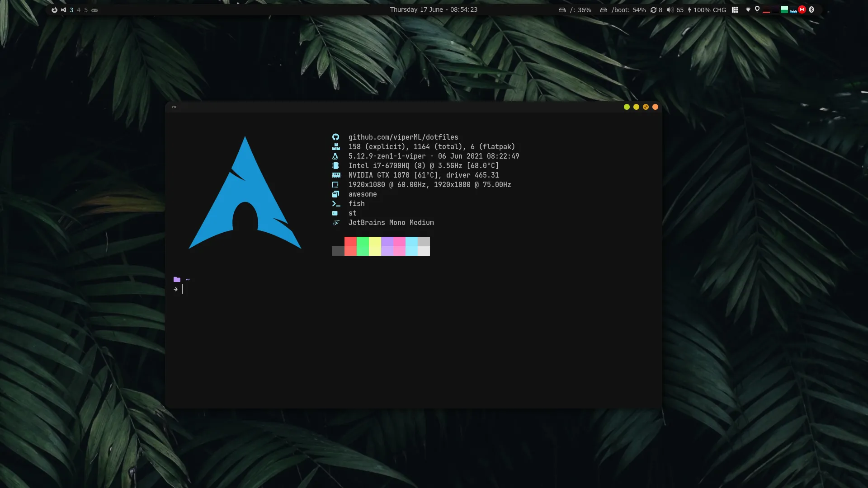Viewport: 868px width, 488px height.
Task: Click the Bluetooth icon in the system tray
Action: coord(812,9)
